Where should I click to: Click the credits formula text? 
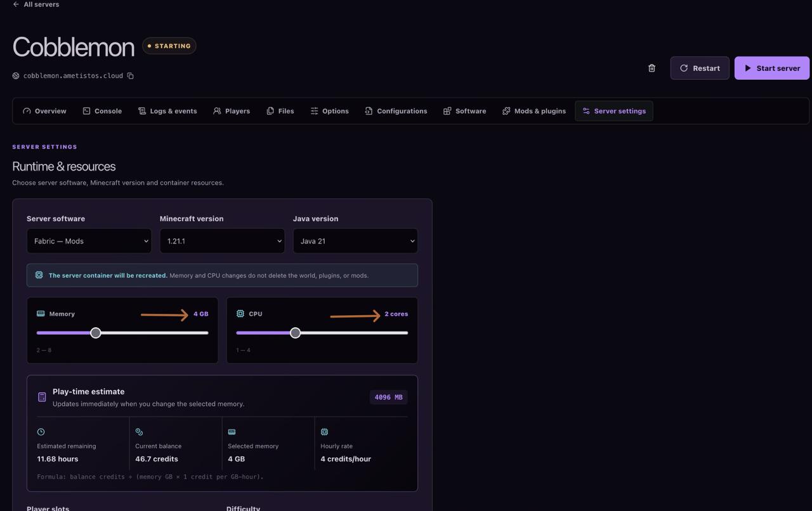(x=150, y=477)
